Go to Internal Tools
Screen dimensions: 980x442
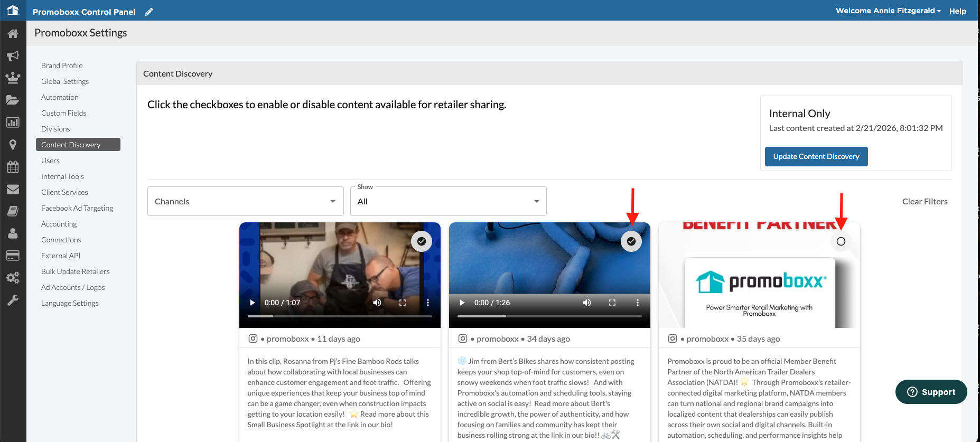coord(62,176)
